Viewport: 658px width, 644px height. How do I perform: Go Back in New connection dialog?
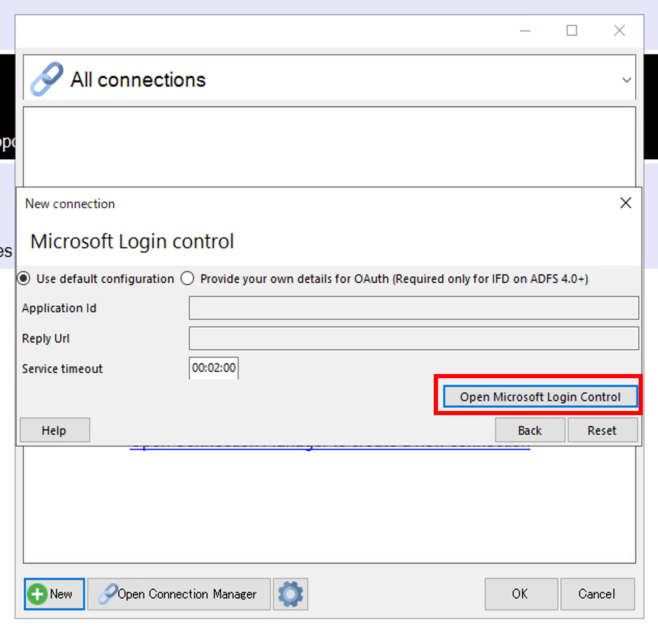(530, 430)
